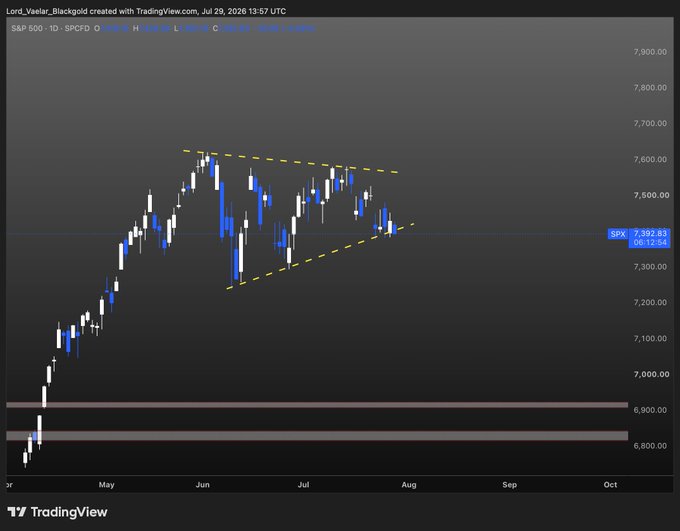The height and width of the screenshot is (531, 680).
Task: Select the lower ascending yellow dashed trendline
Action: pos(320,256)
